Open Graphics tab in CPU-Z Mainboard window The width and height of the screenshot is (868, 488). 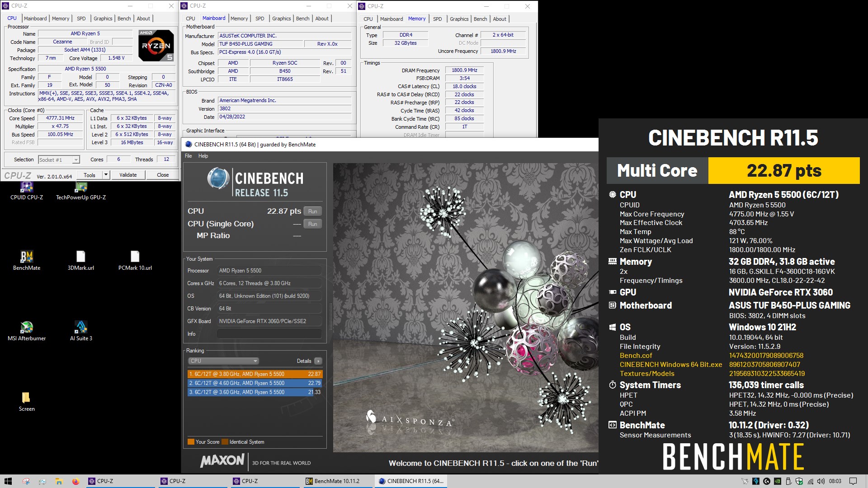[282, 19]
